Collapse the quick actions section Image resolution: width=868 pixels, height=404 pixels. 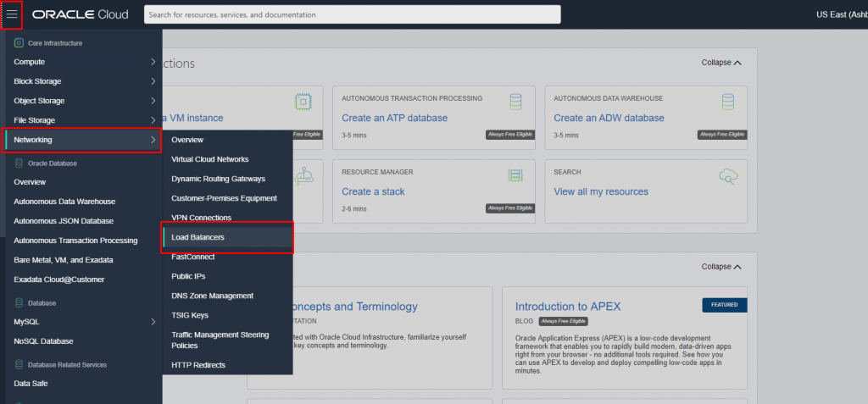(721, 63)
